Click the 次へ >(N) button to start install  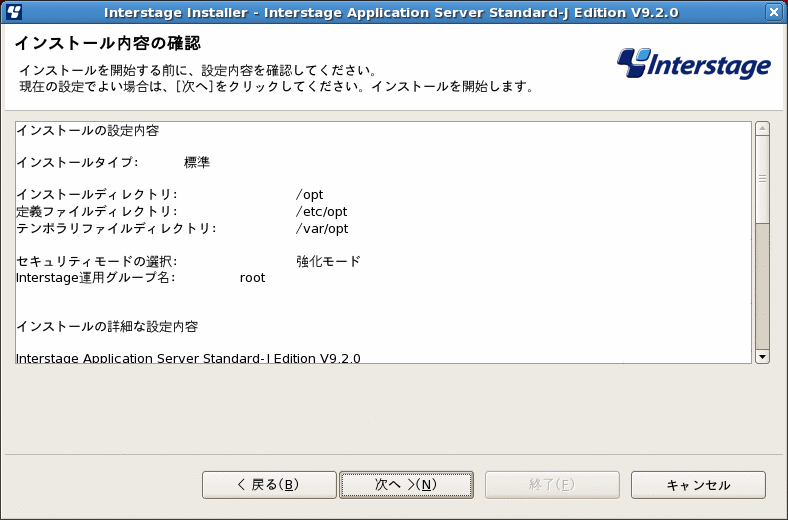pyautogui.click(x=406, y=485)
